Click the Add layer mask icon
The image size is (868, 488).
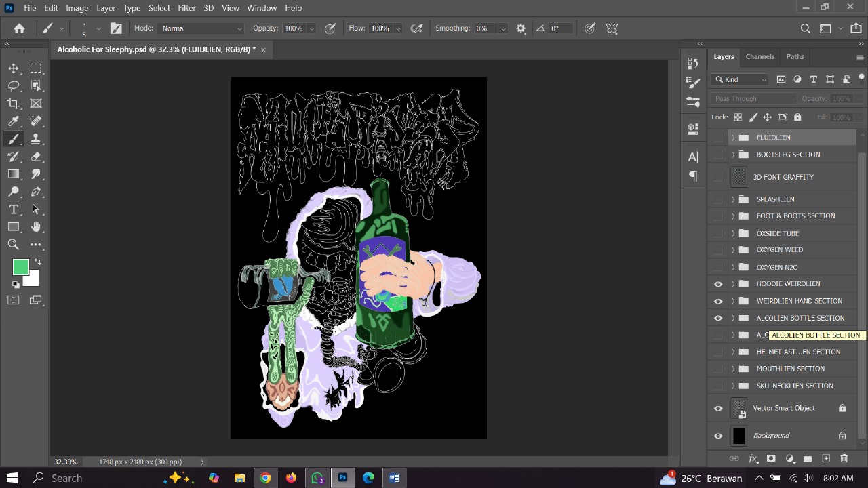point(771,459)
